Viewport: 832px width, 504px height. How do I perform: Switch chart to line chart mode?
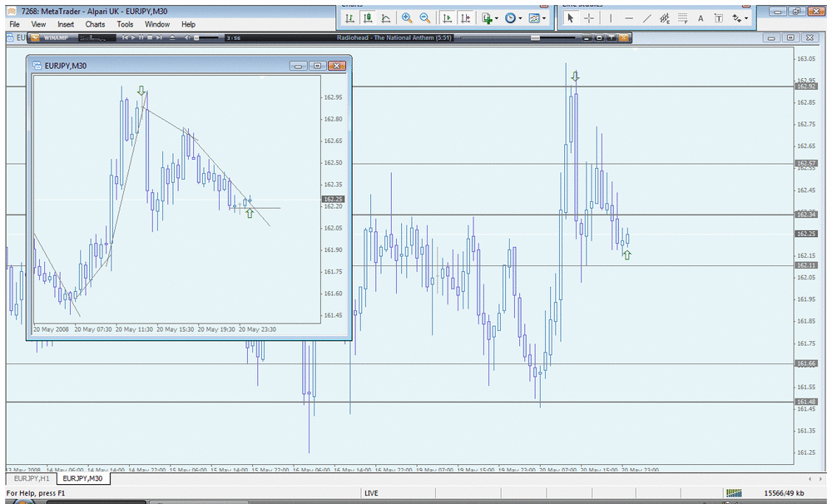(x=386, y=18)
